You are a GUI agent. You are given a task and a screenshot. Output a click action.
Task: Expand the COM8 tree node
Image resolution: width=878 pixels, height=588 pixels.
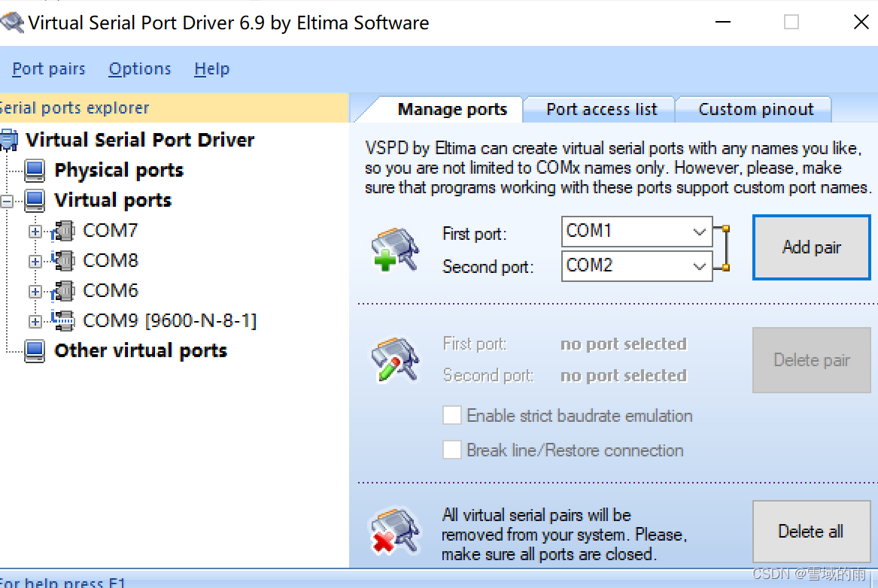35,261
